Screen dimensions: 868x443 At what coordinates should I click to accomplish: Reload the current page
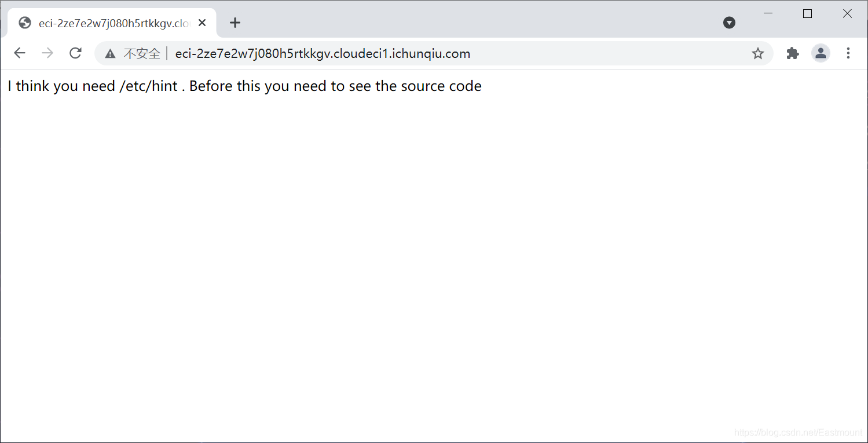click(75, 53)
